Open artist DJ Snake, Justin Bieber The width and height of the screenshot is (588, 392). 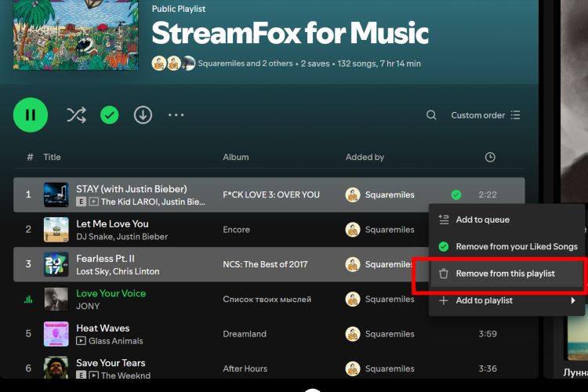(122, 237)
